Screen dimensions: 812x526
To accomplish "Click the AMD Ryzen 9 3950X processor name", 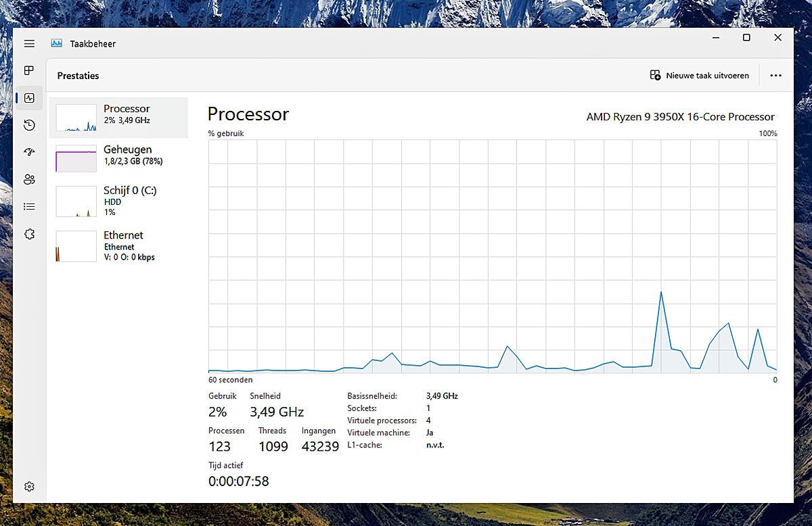I will coord(680,117).
